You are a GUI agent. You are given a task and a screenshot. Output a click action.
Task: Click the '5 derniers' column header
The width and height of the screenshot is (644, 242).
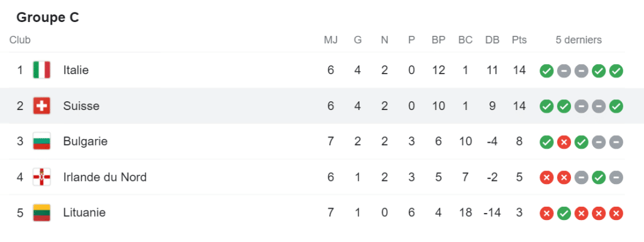point(579,40)
